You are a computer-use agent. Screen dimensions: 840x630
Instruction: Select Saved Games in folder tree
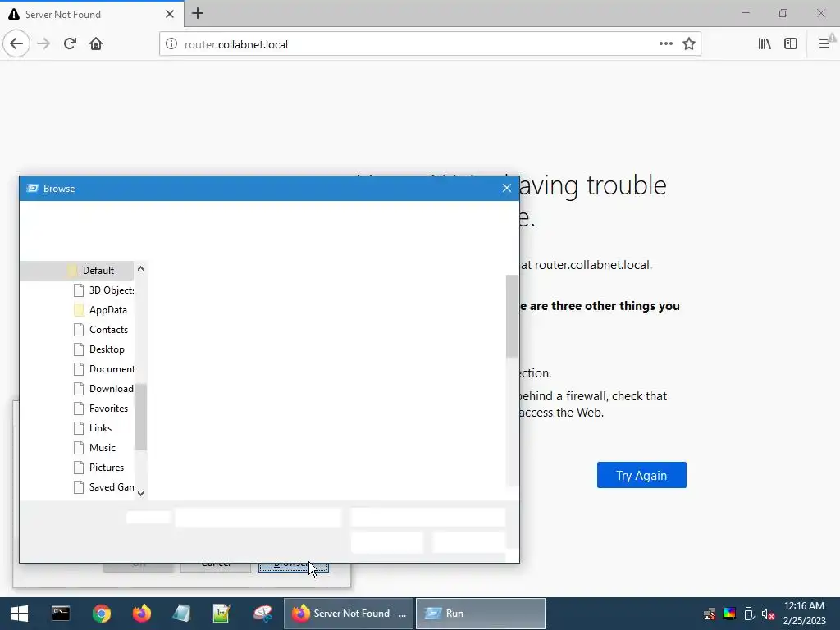(x=103, y=487)
